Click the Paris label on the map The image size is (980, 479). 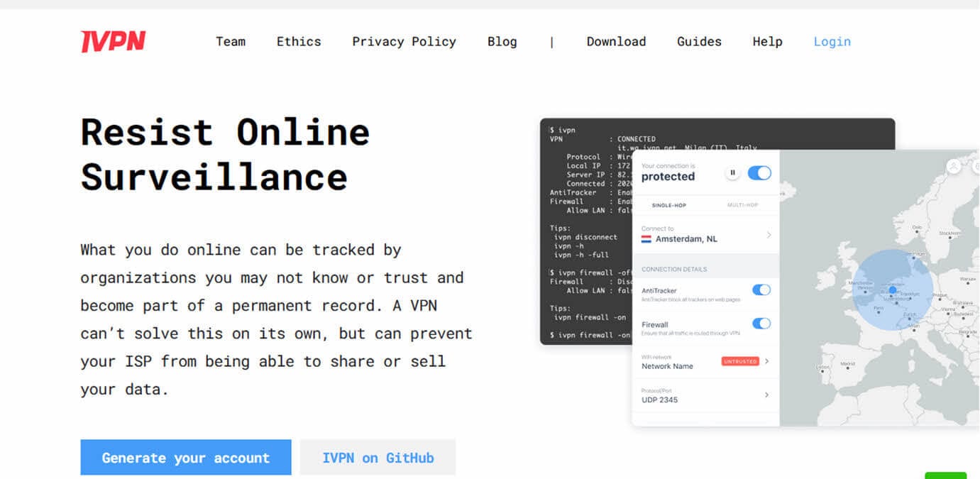[x=877, y=309]
